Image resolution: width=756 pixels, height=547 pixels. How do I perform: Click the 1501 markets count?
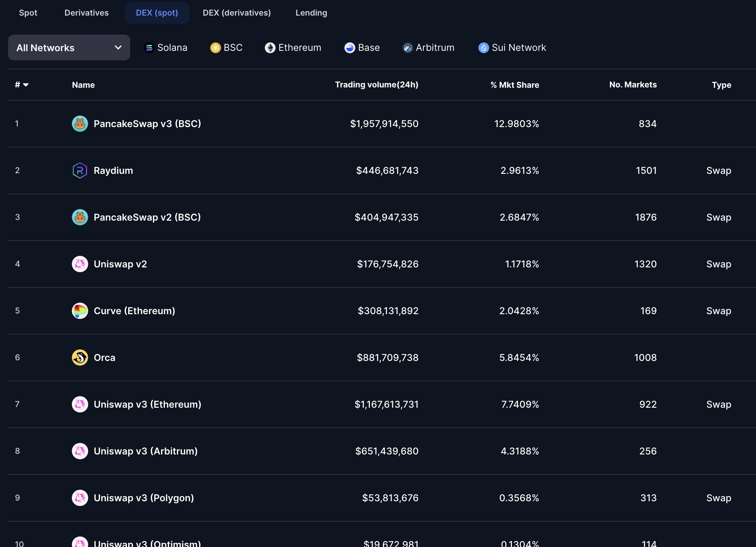[x=646, y=170]
